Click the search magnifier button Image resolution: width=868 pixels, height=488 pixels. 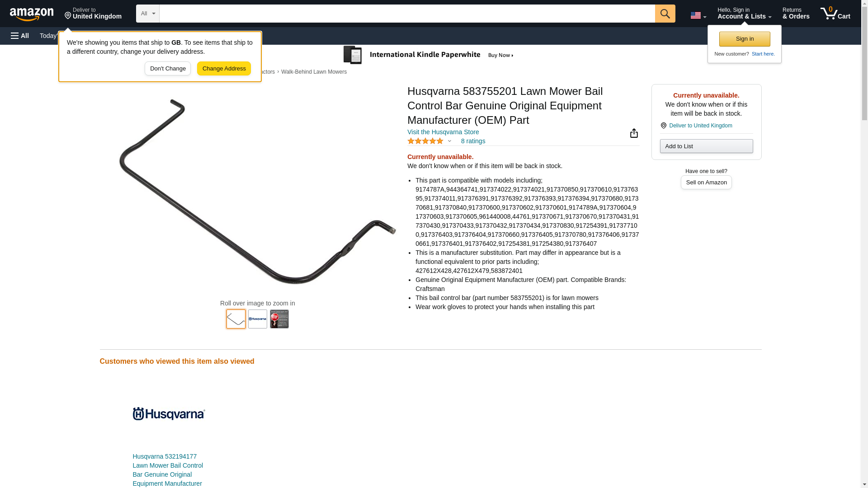(665, 14)
